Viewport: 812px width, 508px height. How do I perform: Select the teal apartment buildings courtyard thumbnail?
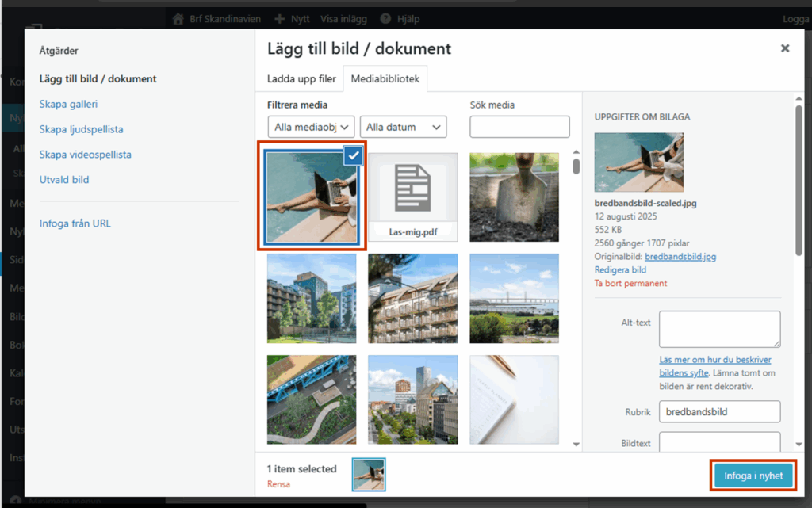[x=312, y=299]
